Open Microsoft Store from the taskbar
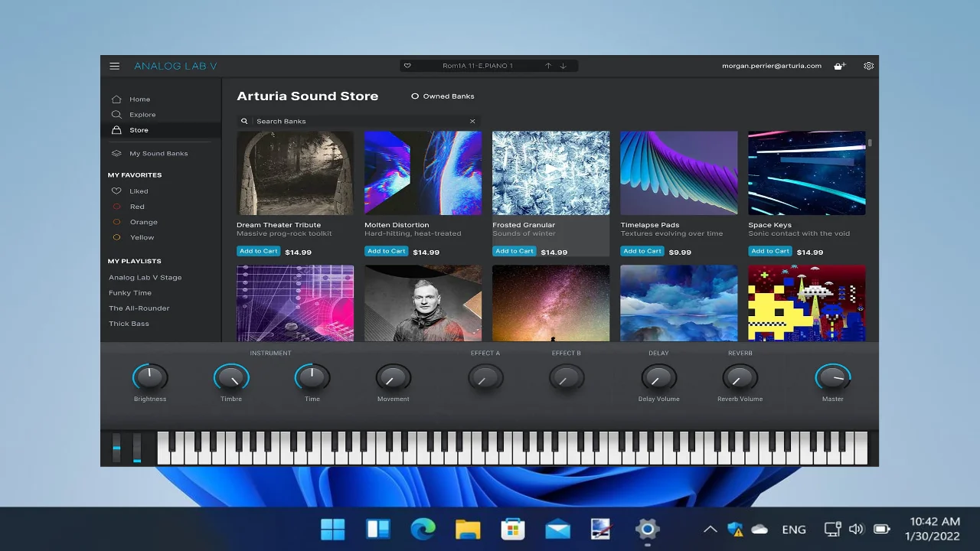The image size is (980, 551). [513, 529]
